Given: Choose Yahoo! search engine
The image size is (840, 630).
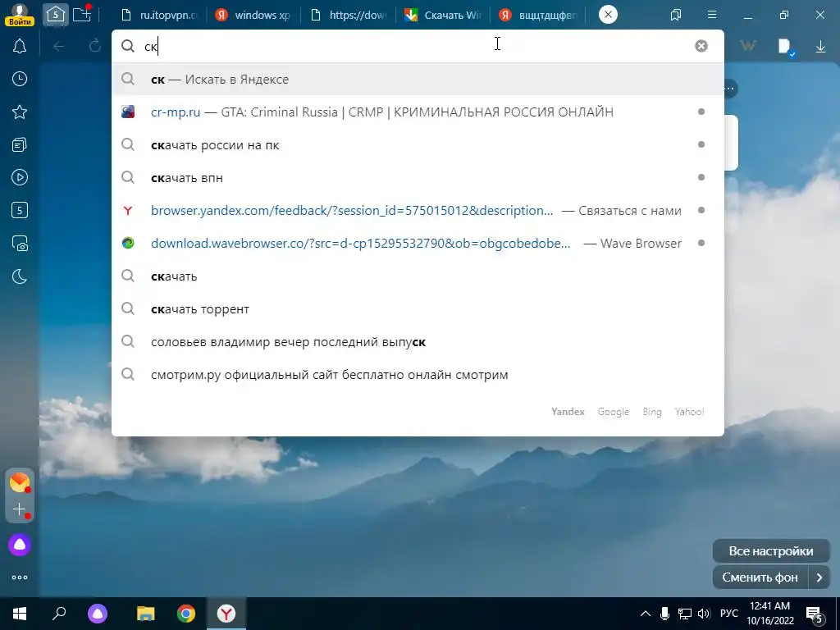Looking at the screenshot, I should (689, 412).
